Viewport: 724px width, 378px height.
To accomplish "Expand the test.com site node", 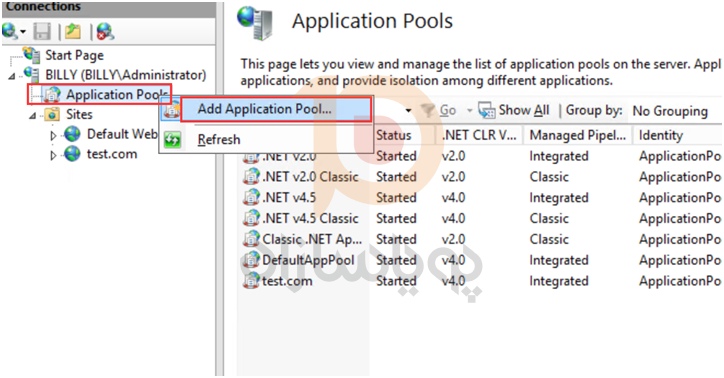I will (53, 155).
